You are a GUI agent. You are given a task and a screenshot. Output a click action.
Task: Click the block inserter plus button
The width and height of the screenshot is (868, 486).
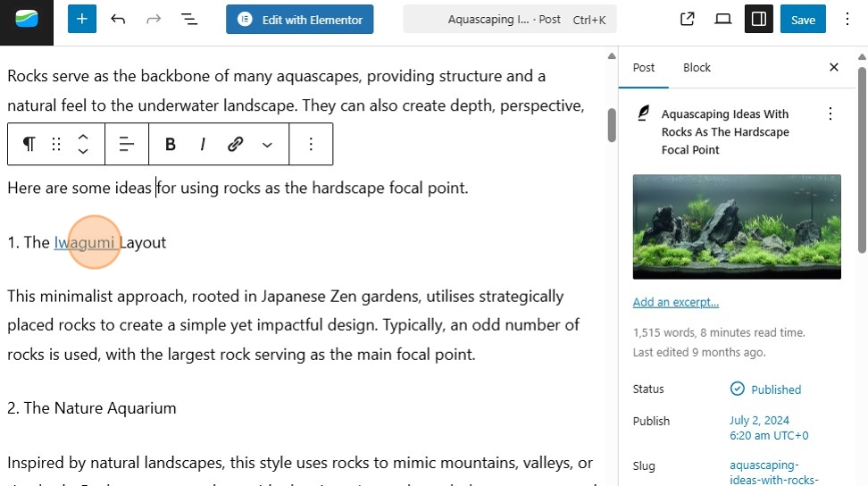pos(81,19)
